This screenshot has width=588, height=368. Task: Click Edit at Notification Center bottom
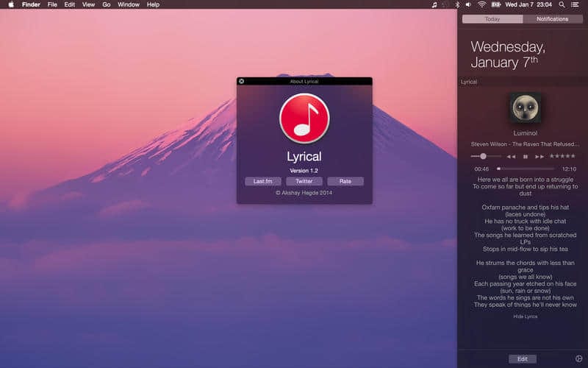point(523,359)
